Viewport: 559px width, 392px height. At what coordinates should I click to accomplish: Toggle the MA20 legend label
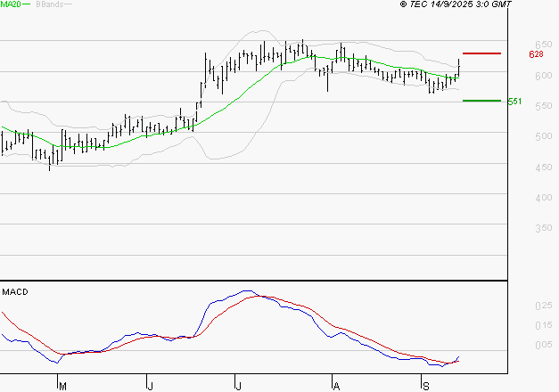click(x=9, y=5)
